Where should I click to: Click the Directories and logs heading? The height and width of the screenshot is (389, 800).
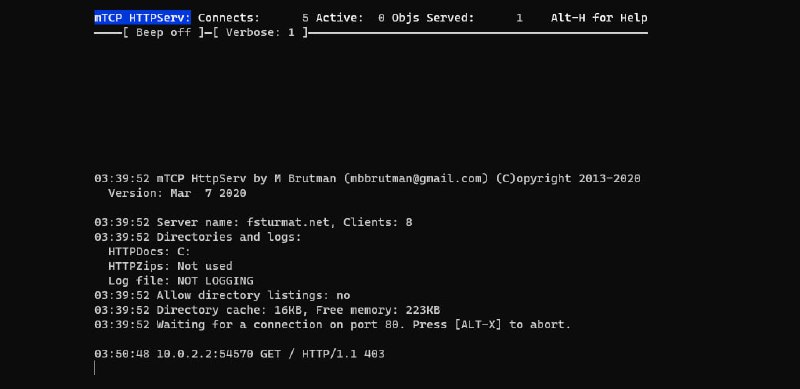(x=229, y=237)
